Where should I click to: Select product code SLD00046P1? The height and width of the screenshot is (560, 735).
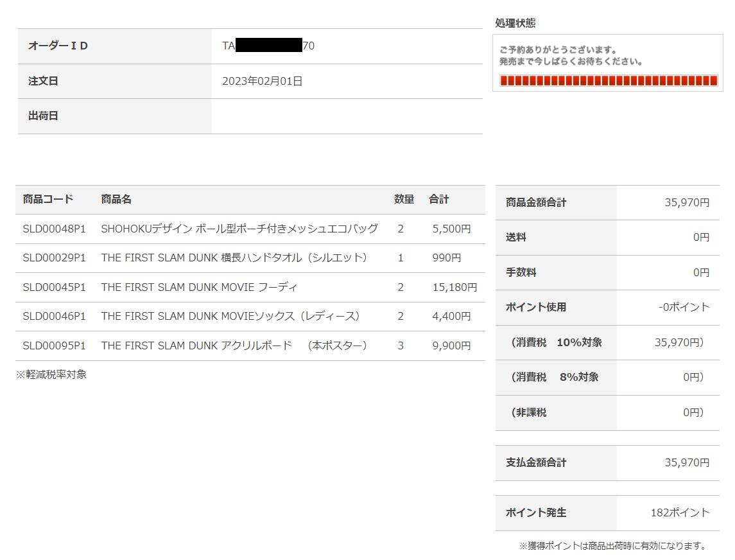tap(55, 317)
